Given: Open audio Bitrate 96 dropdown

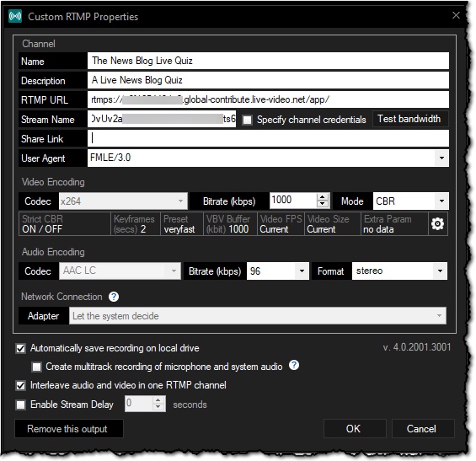Looking at the screenshot, I should click(x=302, y=271).
